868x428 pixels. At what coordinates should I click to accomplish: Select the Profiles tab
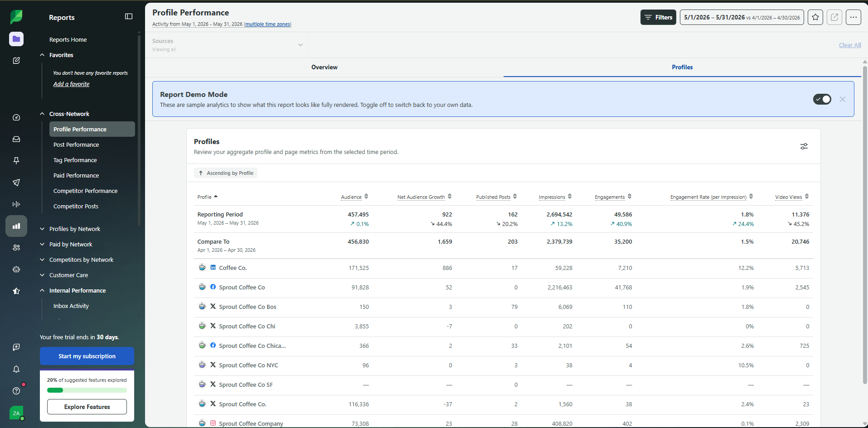coord(682,67)
